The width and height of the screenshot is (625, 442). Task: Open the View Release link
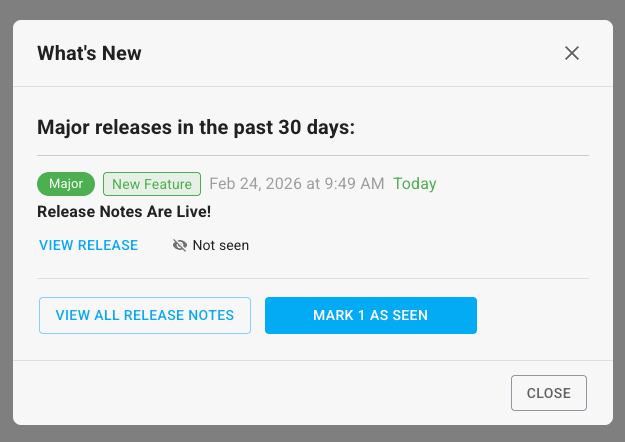pyautogui.click(x=88, y=245)
